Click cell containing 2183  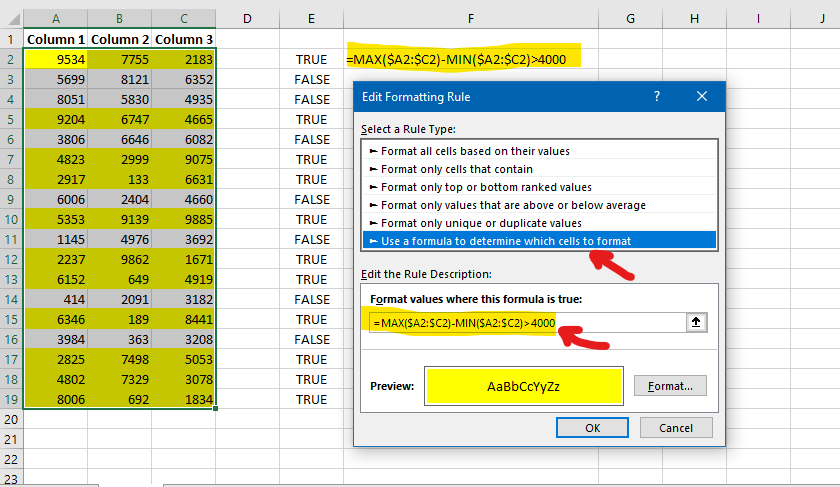[184, 59]
